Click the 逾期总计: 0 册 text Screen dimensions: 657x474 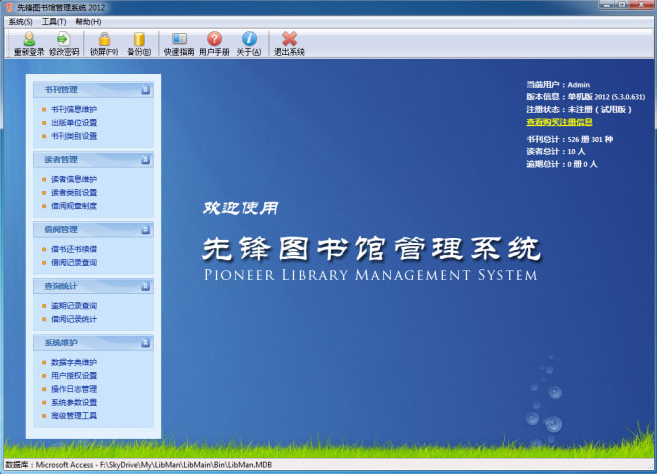pyautogui.click(x=562, y=164)
